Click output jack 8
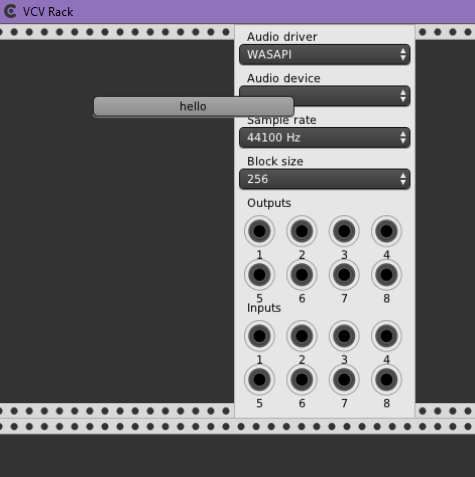This screenshot has height=477, width=475. pyautogui.click(x=387, y=275)
